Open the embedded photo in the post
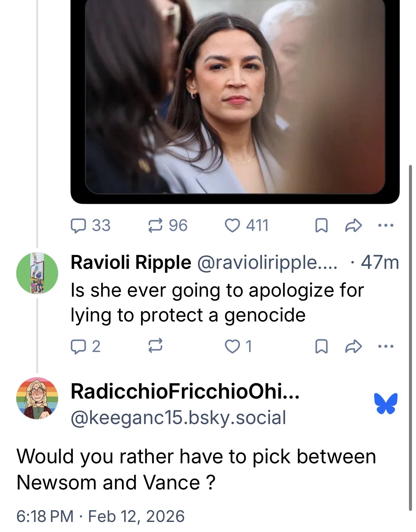The width and height of the screenshot is (416, 532). [x=235, y=97]
